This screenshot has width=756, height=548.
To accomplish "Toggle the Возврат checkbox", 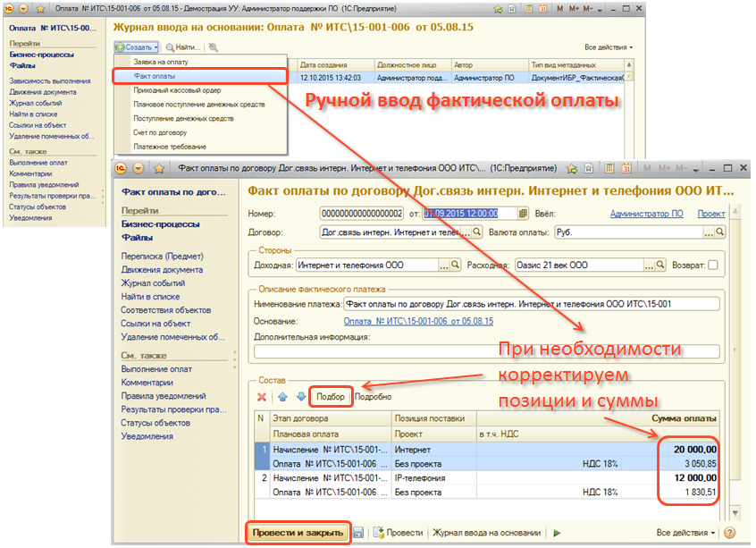I will [x=712, y=265].
